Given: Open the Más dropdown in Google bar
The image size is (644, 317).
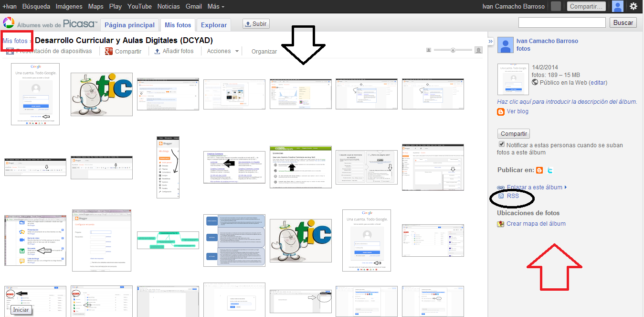Looking at the screenshot, I should (217, 6).
